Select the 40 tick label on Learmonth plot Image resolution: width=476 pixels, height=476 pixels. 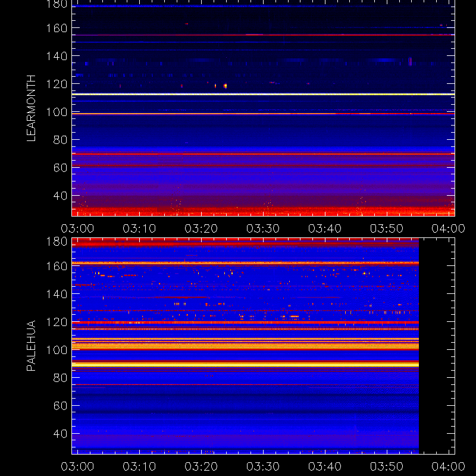click(60, 196)
